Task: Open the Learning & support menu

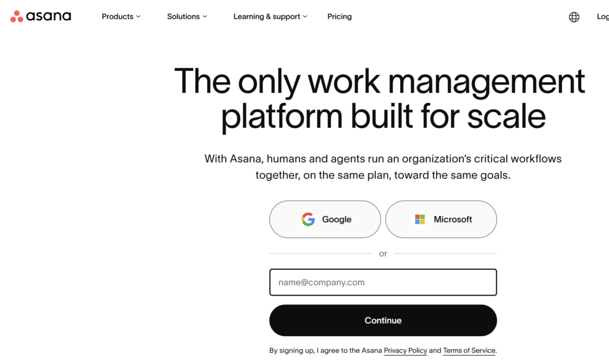Action: [x=271, y=17]
